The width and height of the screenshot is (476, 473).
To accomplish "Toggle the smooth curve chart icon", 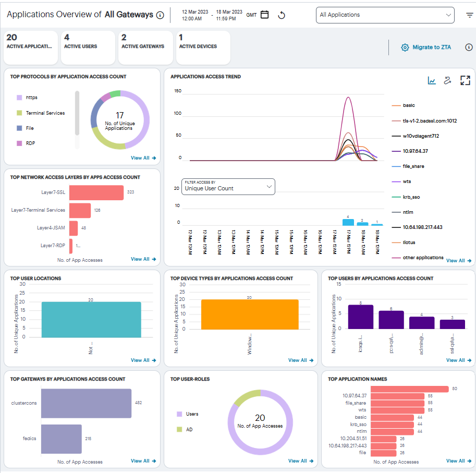I will (x=448, y=80).
